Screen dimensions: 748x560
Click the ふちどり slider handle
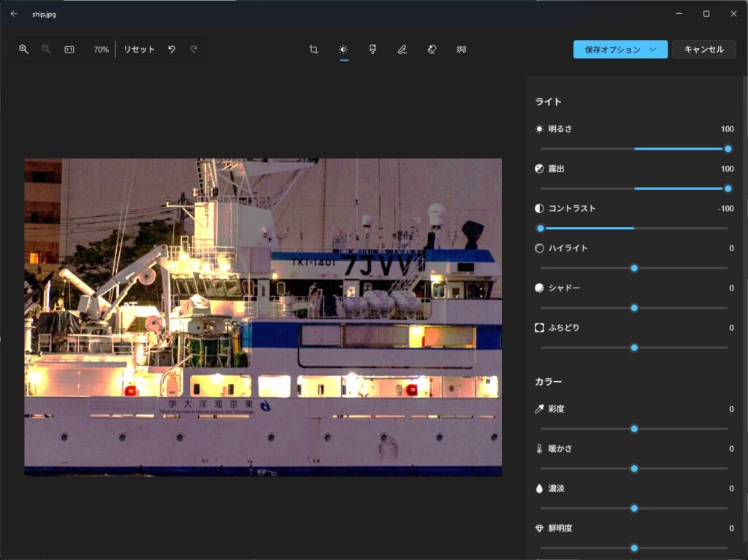[634, 348]
